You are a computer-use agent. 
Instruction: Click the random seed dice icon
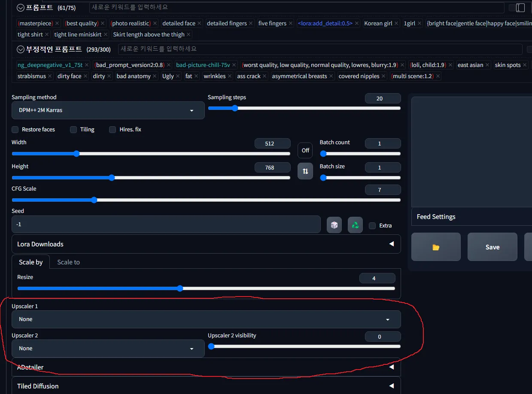pyautogui.click(x=334, y=225)
